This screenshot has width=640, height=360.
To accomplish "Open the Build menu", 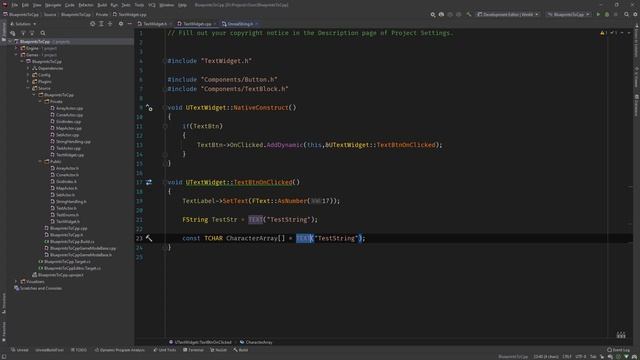I will coord(102,5).
